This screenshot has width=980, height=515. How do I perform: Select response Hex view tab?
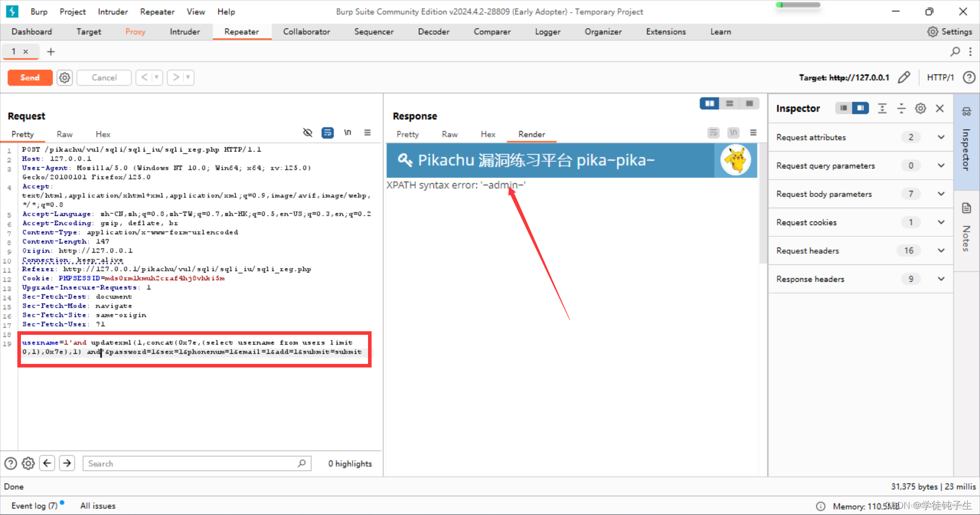click(x=488, y=134)
